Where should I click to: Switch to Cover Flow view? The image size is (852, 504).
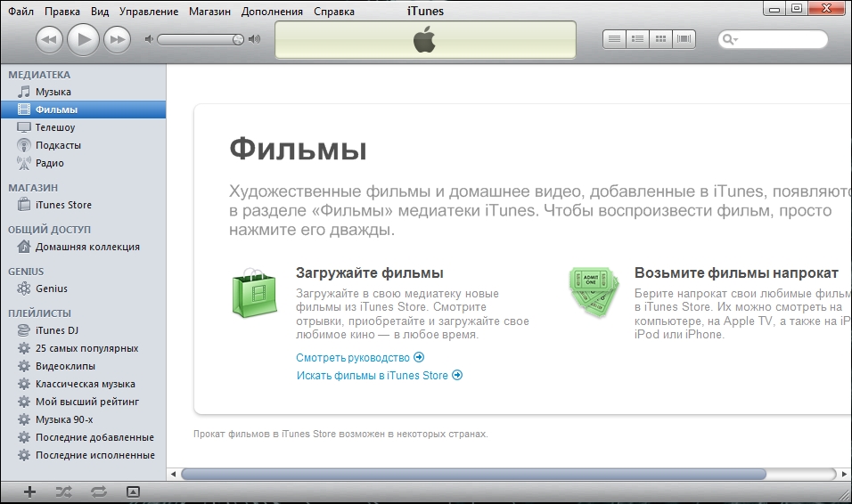point(684,39)
